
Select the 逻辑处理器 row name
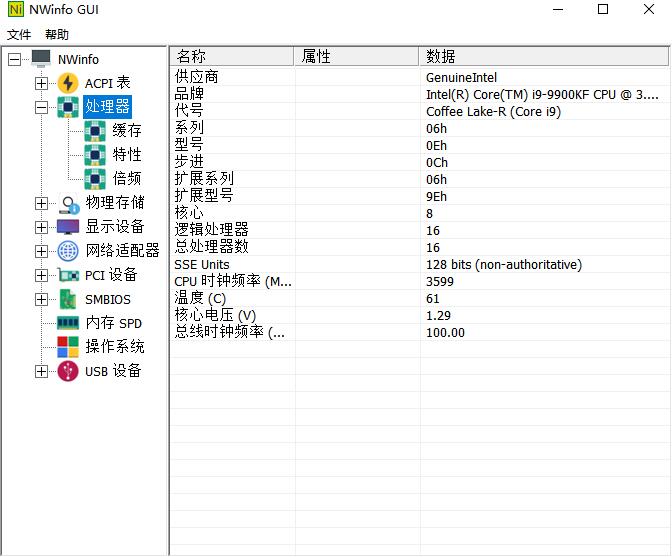(211, 230)
